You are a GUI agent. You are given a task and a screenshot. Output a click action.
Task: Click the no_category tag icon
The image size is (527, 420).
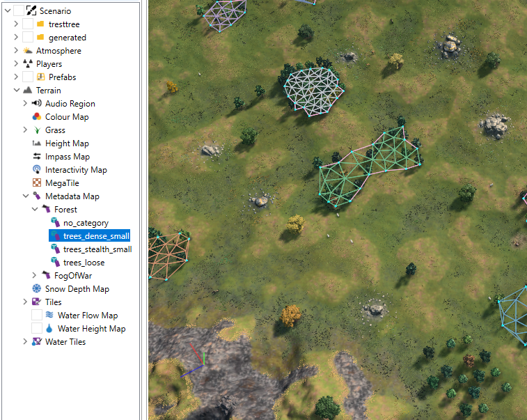[55, 222]
